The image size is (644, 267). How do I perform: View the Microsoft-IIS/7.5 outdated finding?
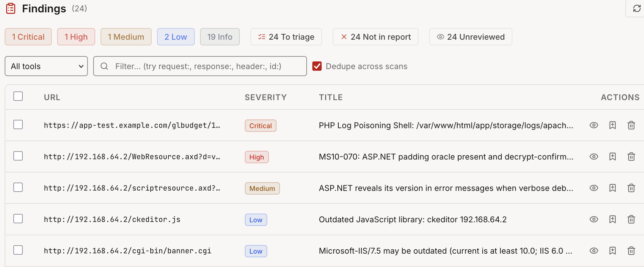[594, 251]
